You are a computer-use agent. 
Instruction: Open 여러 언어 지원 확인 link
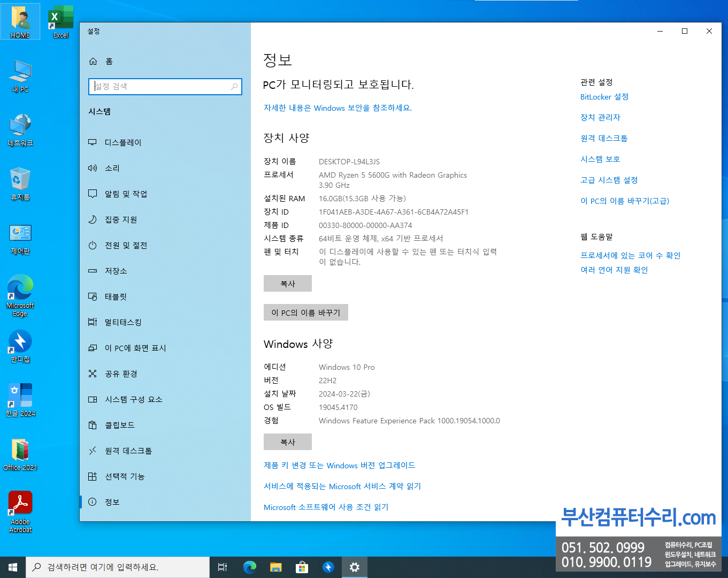[614, 270]
